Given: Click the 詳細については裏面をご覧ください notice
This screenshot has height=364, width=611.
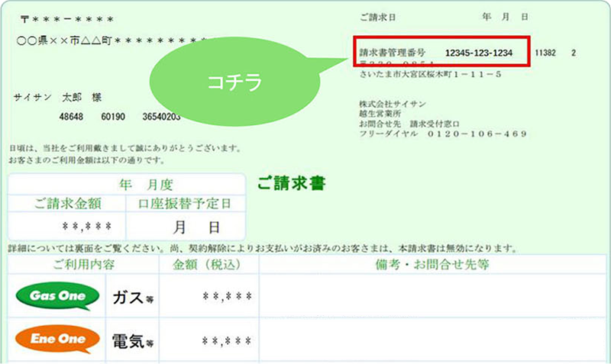Looking at the screenshot, I should point(262,248).
